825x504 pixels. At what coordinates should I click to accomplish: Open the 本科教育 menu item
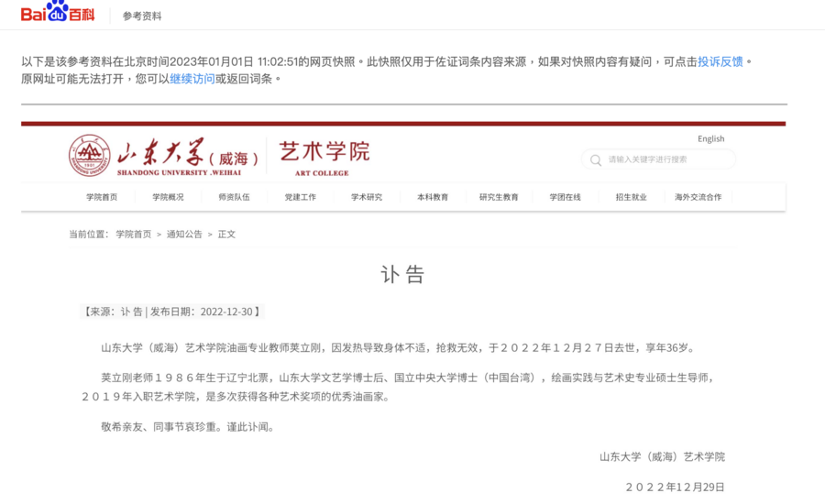433,197
